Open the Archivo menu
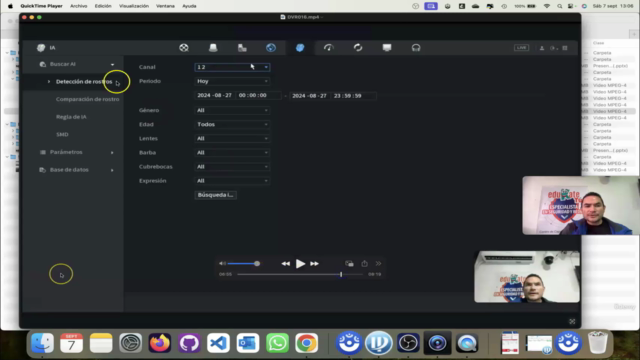This screenshot has width=640, height=360. [78, 6]
